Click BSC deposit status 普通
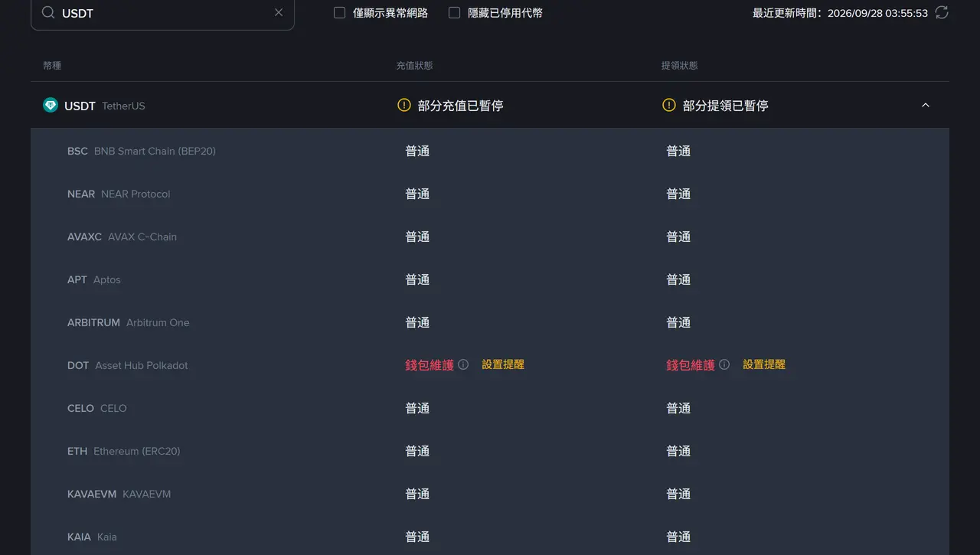Image resolution: width=980 pixels, height=555 pixels. (x=417, y=152)
